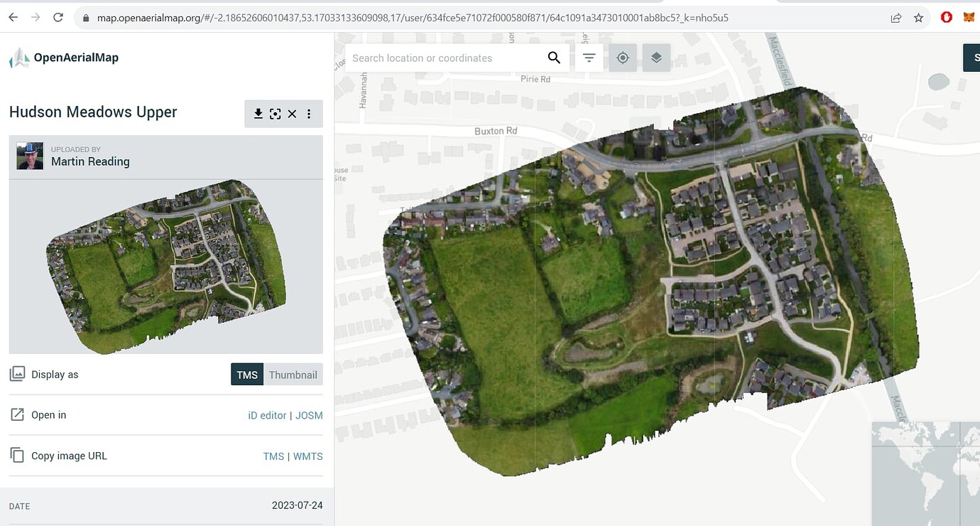Open the AdBlock extension icon
The height and width of the screenshot is (526, 980).
click(x=946, y=17)
